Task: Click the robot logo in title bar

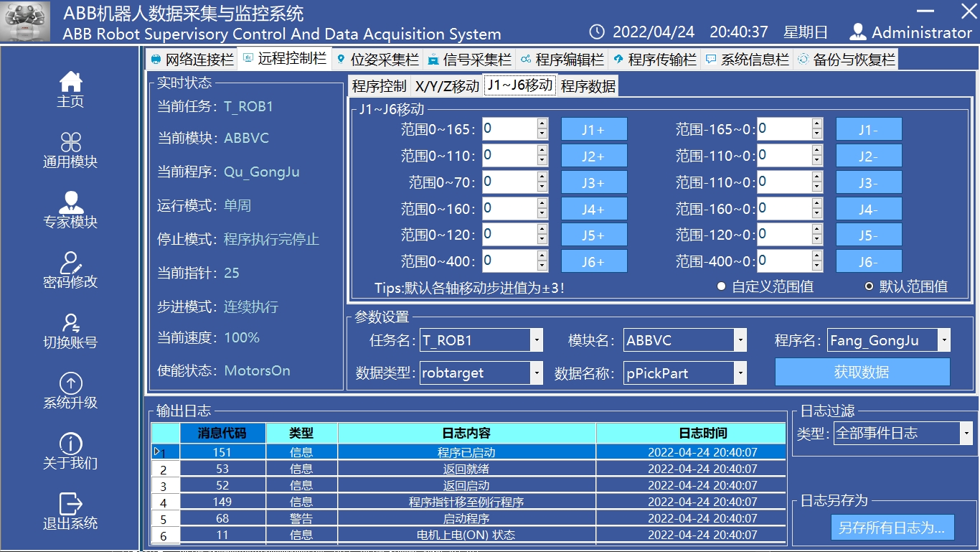Action: pyautogui.click(x=26, y=22)
